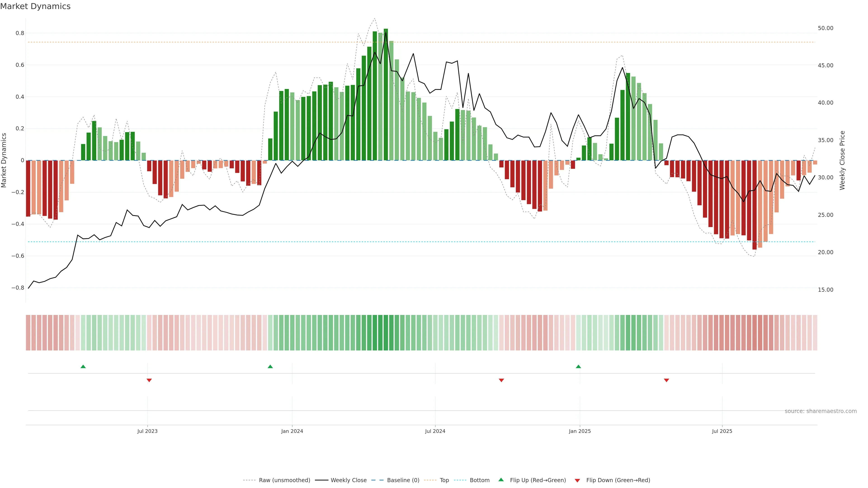Click the red flip-down triangle between Jan and Jul 2025
The image size is (868, 488).
click(x=667, y=380)
